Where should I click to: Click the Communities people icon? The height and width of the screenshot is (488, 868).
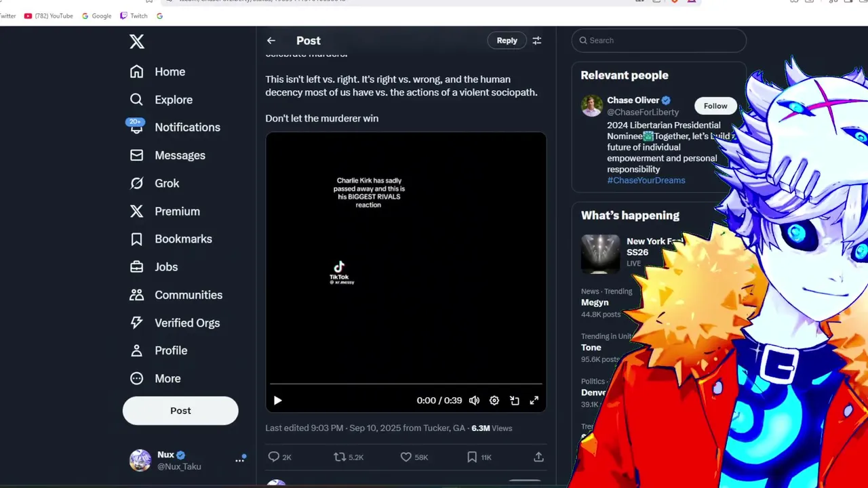[137, 295]
